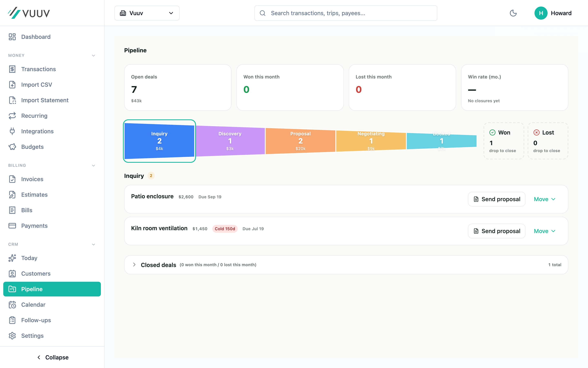The height and width of the screenshot is (368, 588).
Task: Click the search magnifier icon
Action: 262,13
